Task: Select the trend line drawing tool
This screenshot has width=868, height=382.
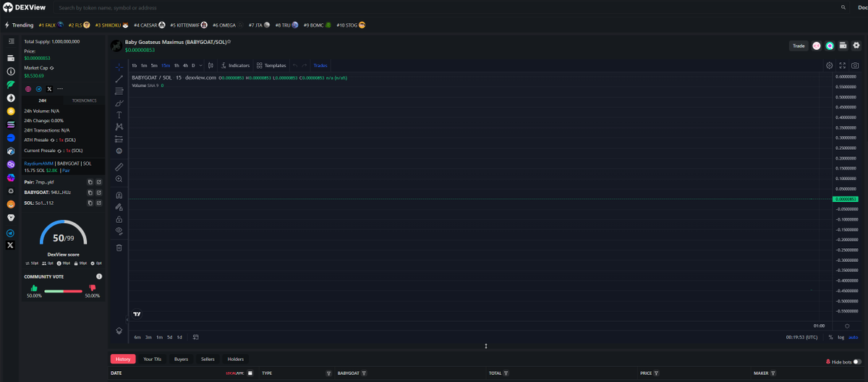Action: click(x=119, y=79)
